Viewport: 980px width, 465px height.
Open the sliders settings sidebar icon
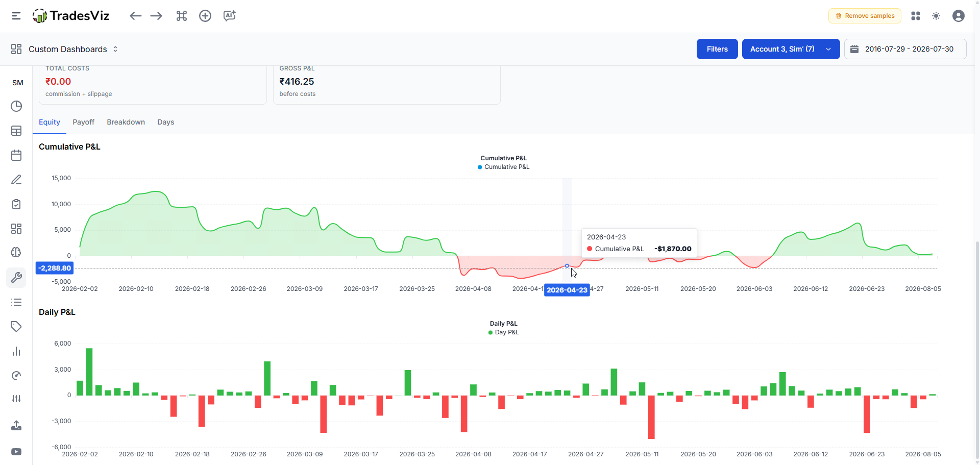point(16,399)
